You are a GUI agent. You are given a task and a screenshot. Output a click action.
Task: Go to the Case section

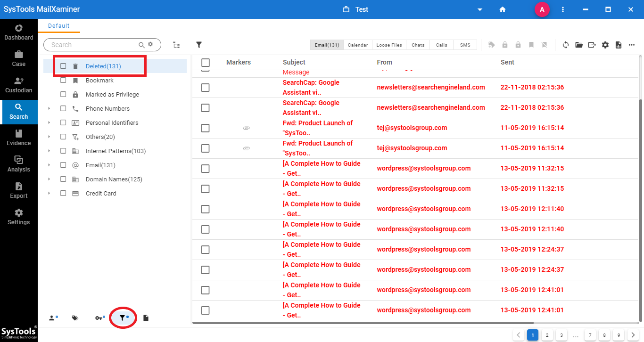19,58
